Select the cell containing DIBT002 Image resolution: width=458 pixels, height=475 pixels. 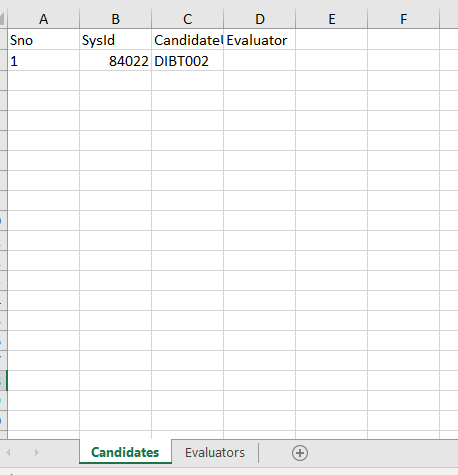click(x=187, y=61)
